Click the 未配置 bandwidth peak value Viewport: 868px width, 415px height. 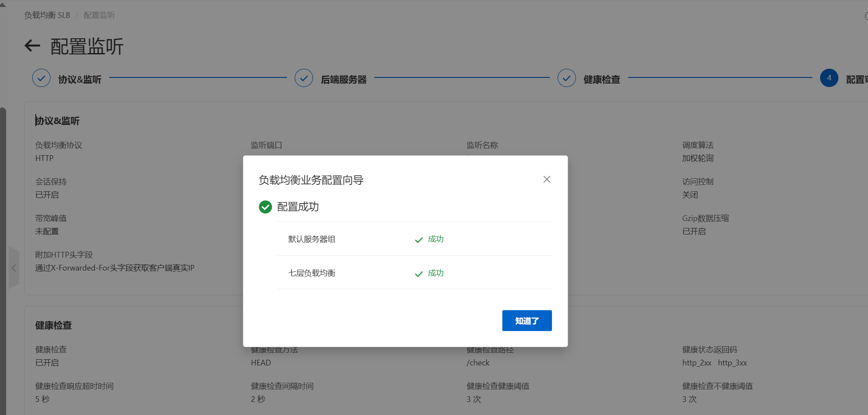(47, 231)
